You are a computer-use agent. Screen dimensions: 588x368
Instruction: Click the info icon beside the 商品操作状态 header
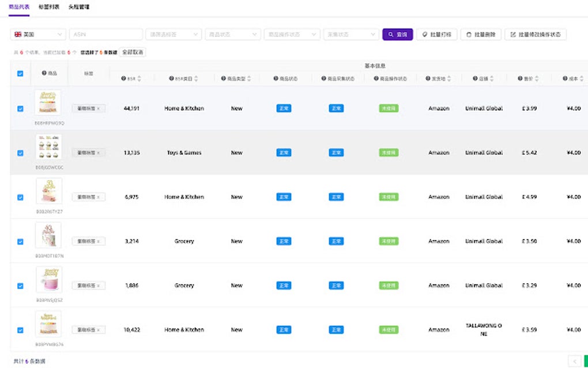(x=376, y=78)
